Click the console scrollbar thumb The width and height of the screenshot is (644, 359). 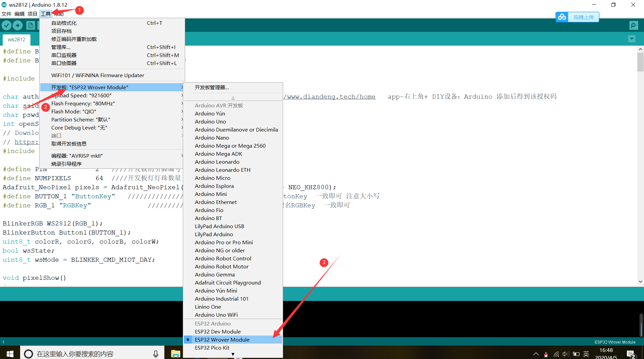tap(641, 325)
